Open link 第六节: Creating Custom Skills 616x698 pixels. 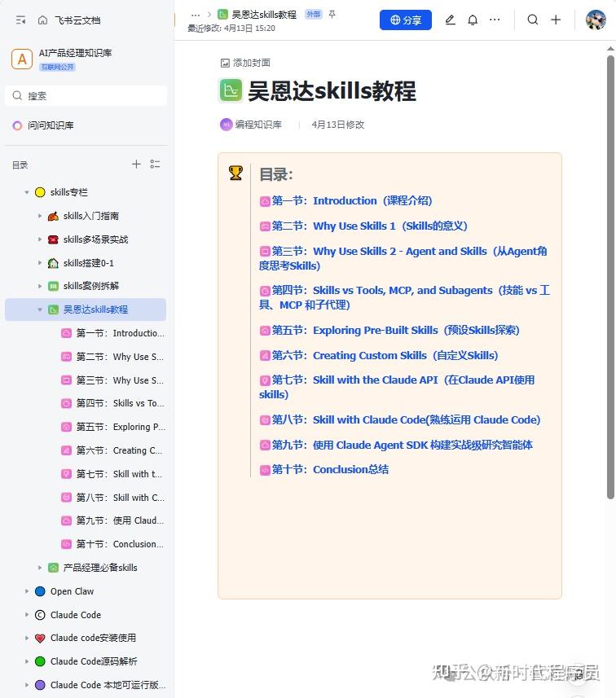point(379,356)
